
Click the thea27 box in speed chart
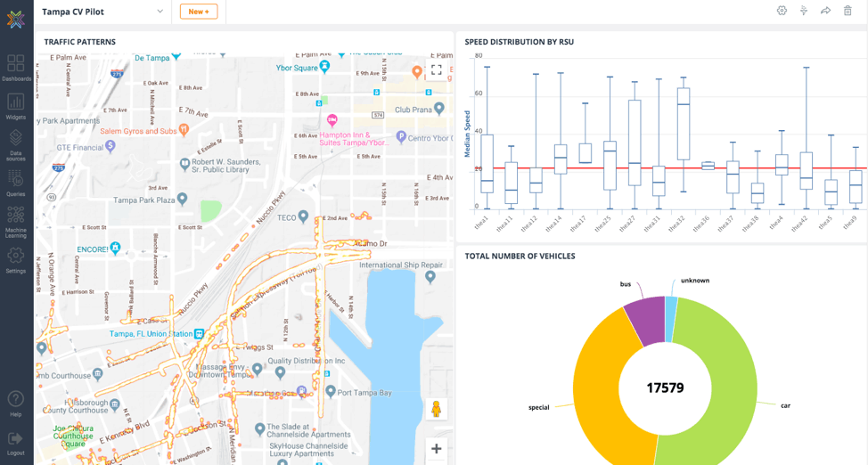(x=635, y=143)
